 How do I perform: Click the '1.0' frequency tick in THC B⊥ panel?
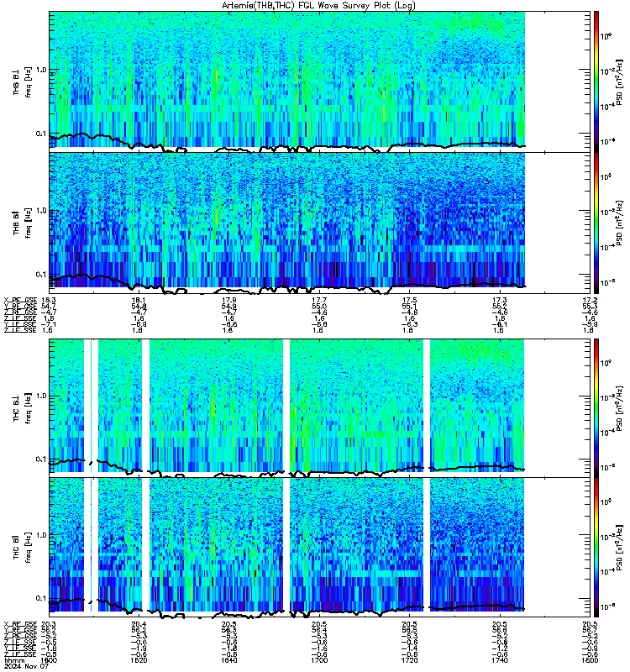(x=41, y=396)
